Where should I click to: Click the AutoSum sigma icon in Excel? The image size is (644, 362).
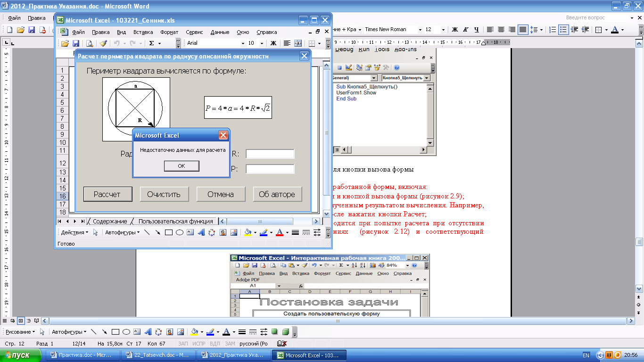[151, 43]
